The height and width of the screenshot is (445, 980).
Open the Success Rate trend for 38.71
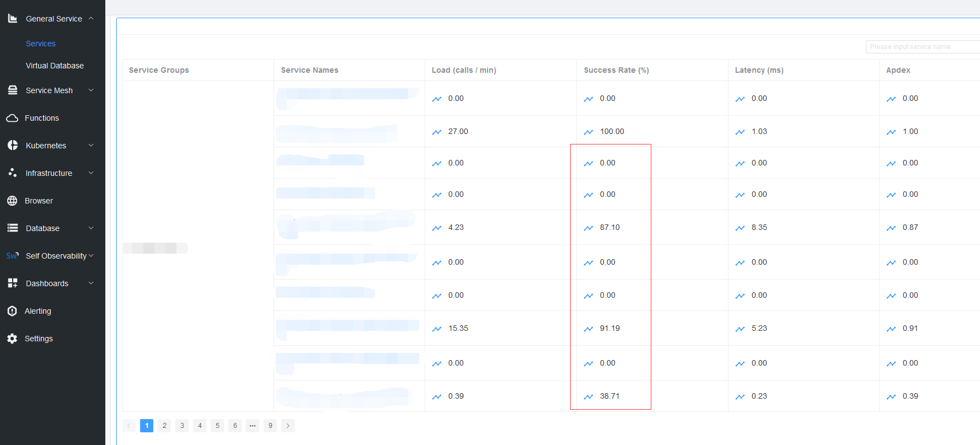point(588,396)
